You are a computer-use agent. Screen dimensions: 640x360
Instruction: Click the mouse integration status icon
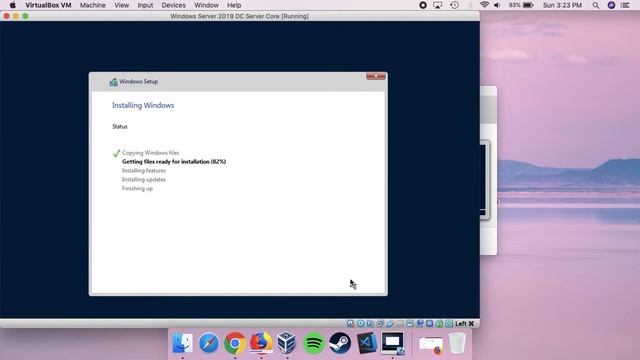point(439,323)
